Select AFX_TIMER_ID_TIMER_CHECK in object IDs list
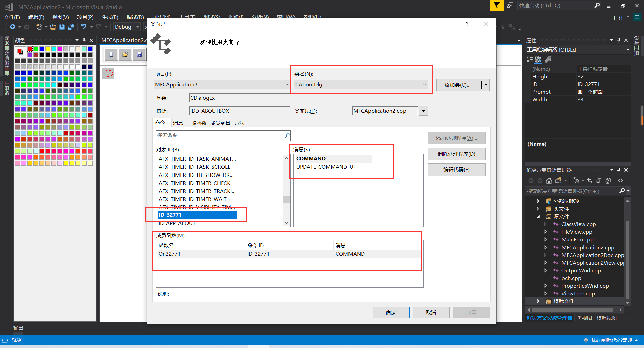 (195, 183)
